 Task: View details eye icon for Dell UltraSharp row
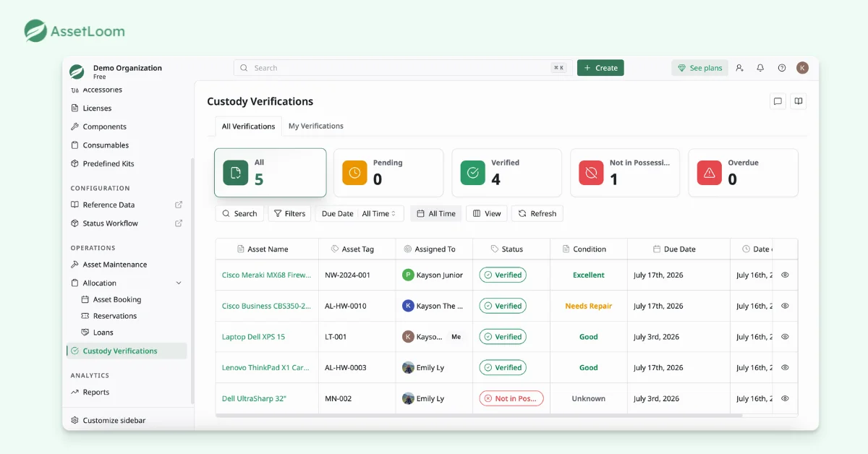click(785, 398)
